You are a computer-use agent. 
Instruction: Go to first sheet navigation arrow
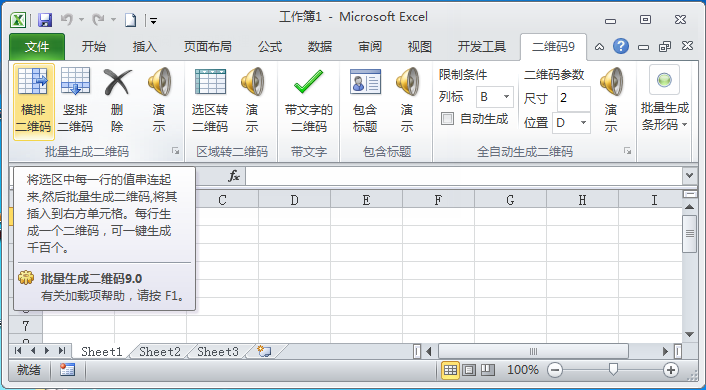(x=18, y=350)
